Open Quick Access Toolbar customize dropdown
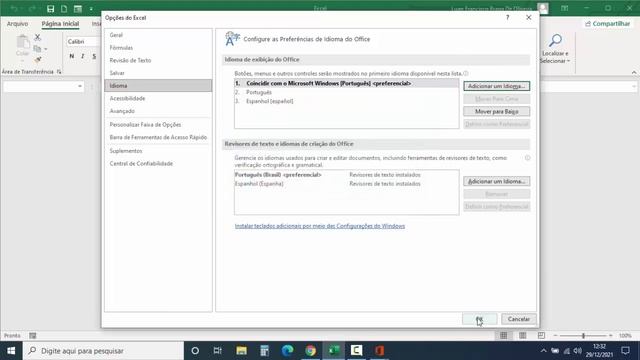640x360 pixels. [91, 9]
